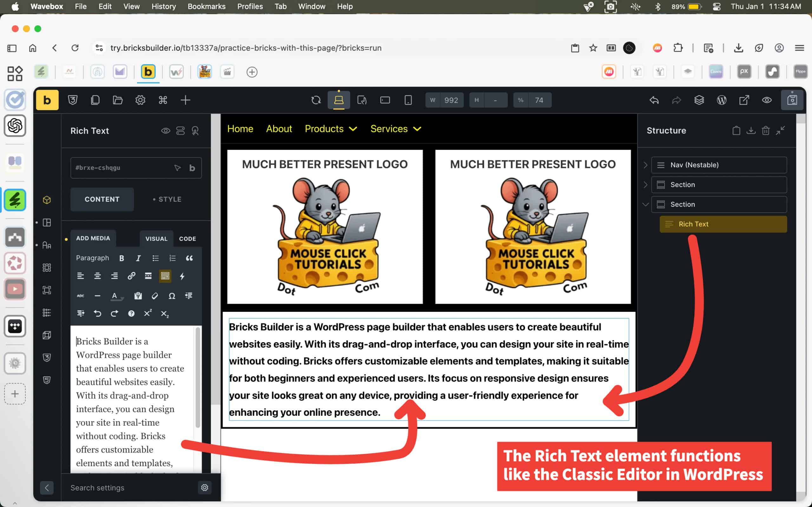Screen dimensions: 812x507
Task: Open the text color picker
Action: click(x=115, y=296)
